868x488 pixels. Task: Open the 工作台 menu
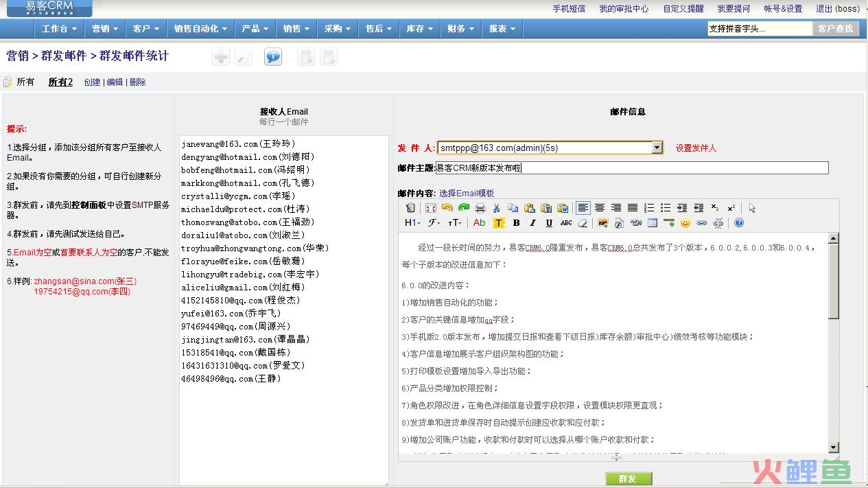click(59, 29)
